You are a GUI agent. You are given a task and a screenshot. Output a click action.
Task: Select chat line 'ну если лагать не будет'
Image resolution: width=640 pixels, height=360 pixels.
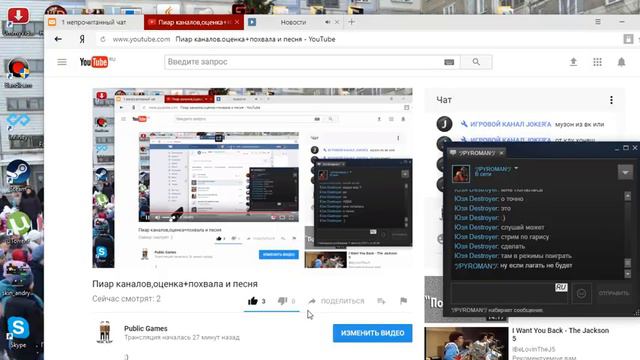click(x=536, y=265)
